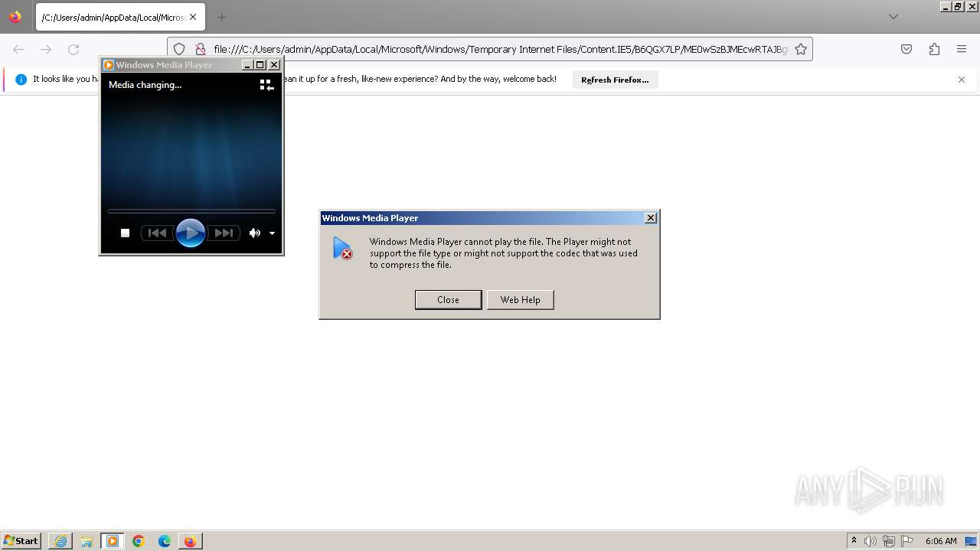The image size is (980, 551).
Task: Switch Media Player to Library view
Action: point(266,85)
